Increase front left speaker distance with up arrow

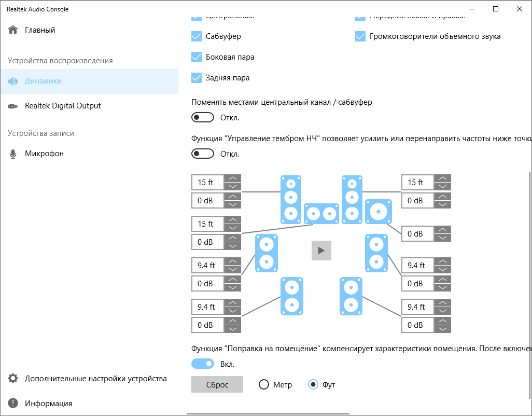(233, 179)
